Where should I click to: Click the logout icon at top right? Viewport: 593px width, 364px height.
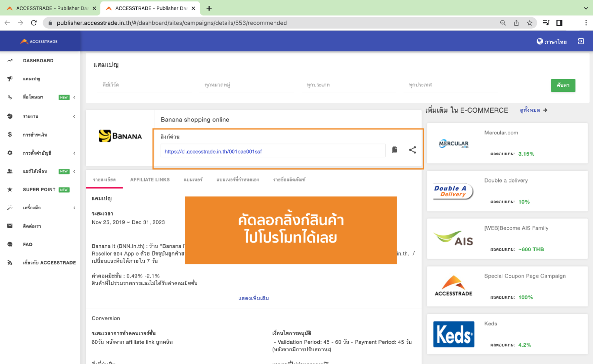581,41
